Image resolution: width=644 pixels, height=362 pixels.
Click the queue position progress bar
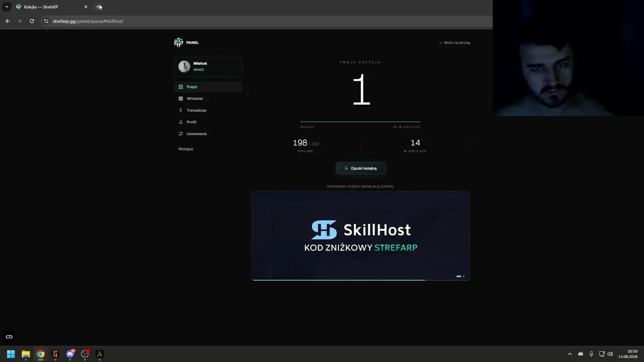[x=360, y=122]
